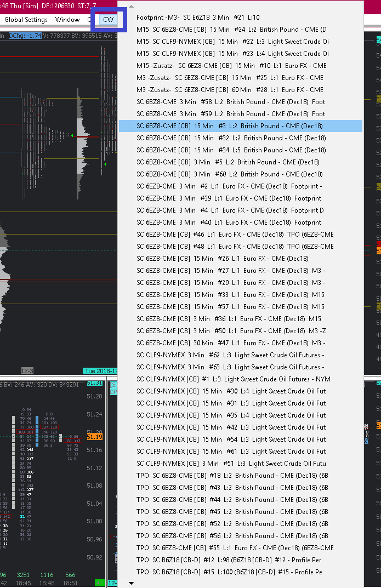Select SC 6EZ8-CME 30 Min #47 M3
The image size is (381, 588).
click(241, 342)
